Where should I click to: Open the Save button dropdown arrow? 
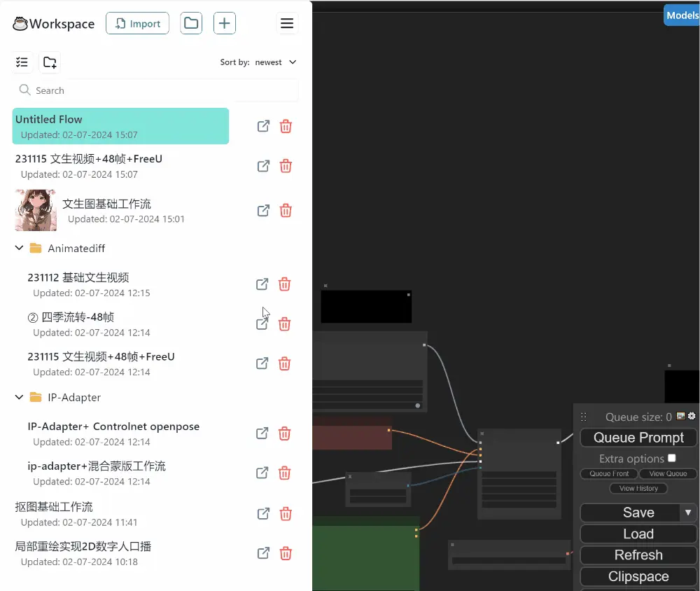[x=688, y=512]
